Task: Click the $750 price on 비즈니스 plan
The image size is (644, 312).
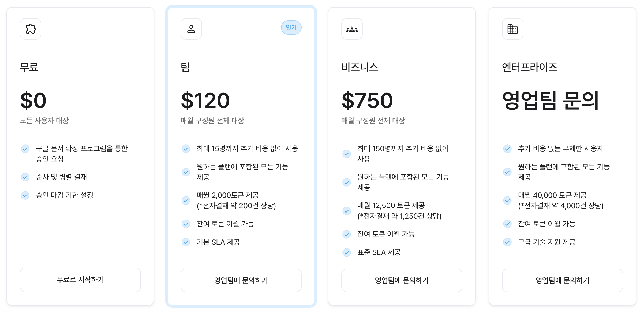Action: [x=367, y=101]
